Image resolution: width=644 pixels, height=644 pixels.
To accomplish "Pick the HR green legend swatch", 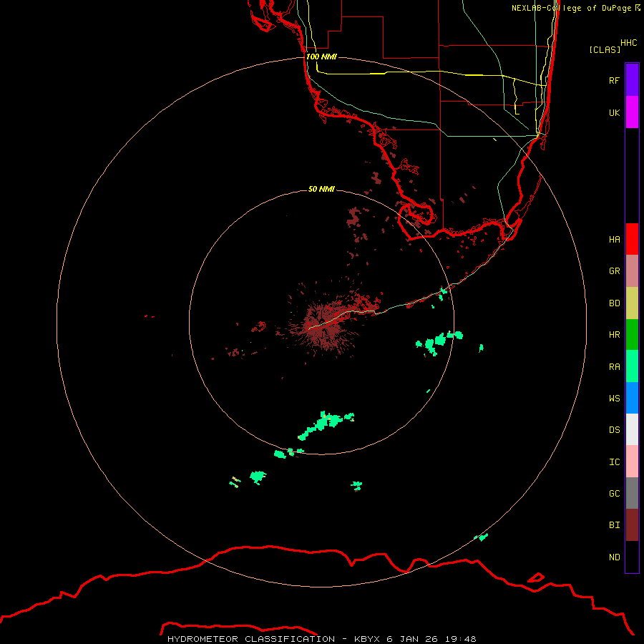I will click(632, 335).
